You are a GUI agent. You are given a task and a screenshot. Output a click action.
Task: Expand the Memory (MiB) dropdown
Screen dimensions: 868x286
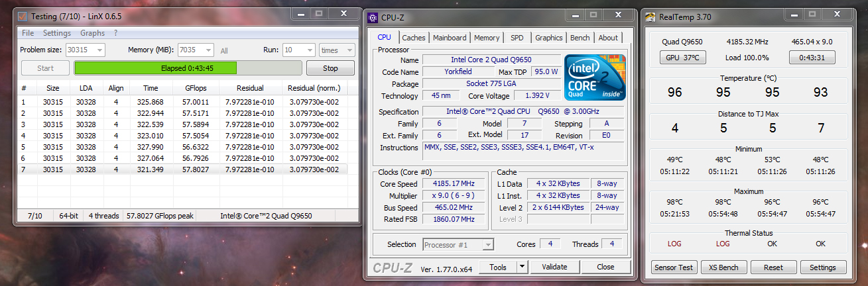(x=208, y=50)
